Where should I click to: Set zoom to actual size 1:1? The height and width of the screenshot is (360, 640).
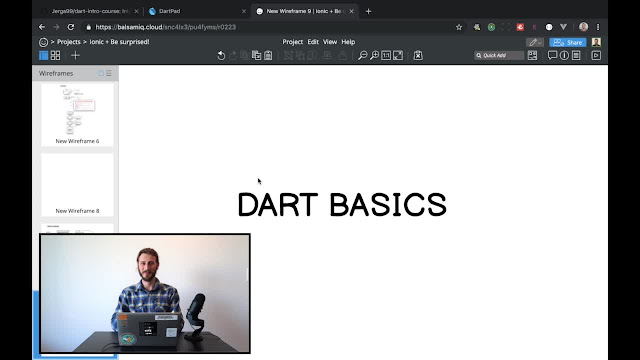click(x=386, y=56)
